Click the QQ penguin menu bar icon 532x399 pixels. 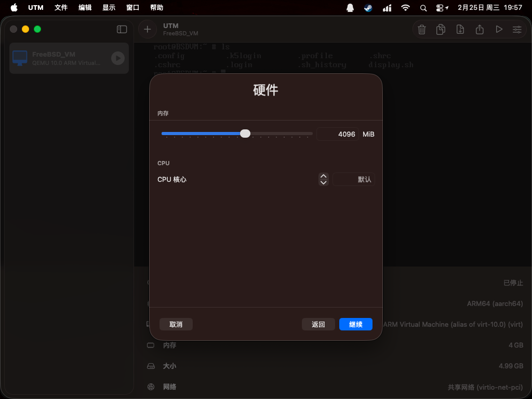pos(350,8)
